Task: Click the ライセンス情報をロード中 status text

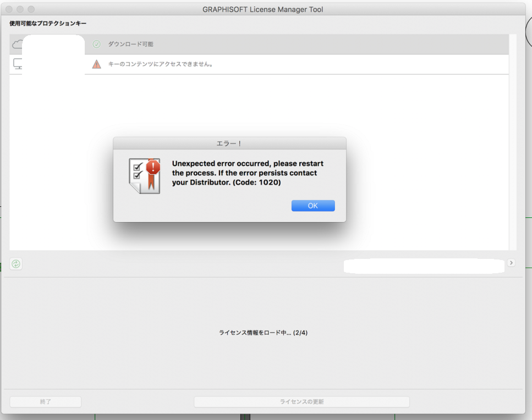Action: coord(264,333)
